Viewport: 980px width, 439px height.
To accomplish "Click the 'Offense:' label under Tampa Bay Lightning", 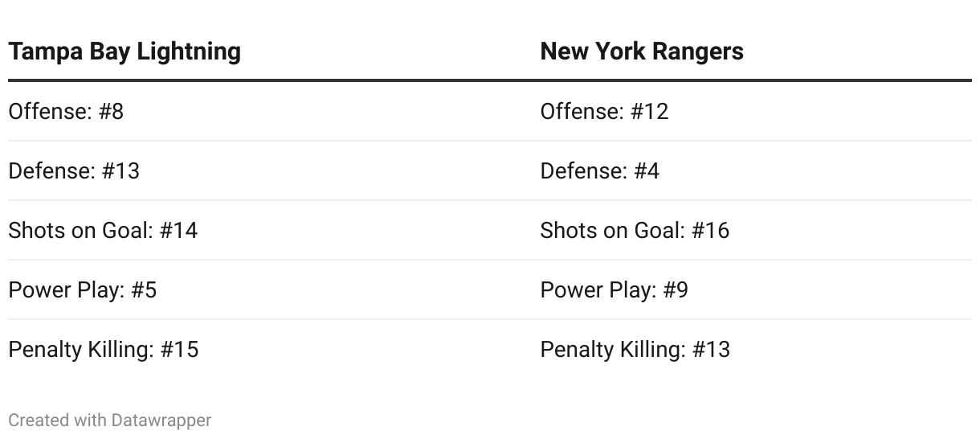I will pos(50,111).
